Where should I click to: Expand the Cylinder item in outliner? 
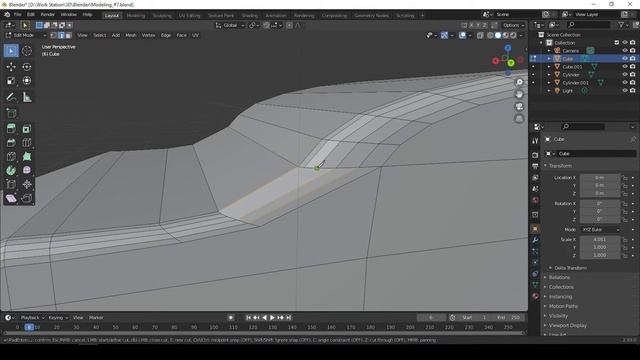[x=549, y=75]
